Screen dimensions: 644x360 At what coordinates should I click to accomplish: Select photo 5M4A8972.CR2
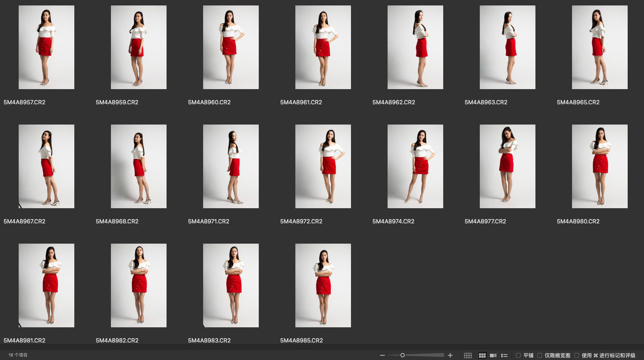tap(323, 166)
